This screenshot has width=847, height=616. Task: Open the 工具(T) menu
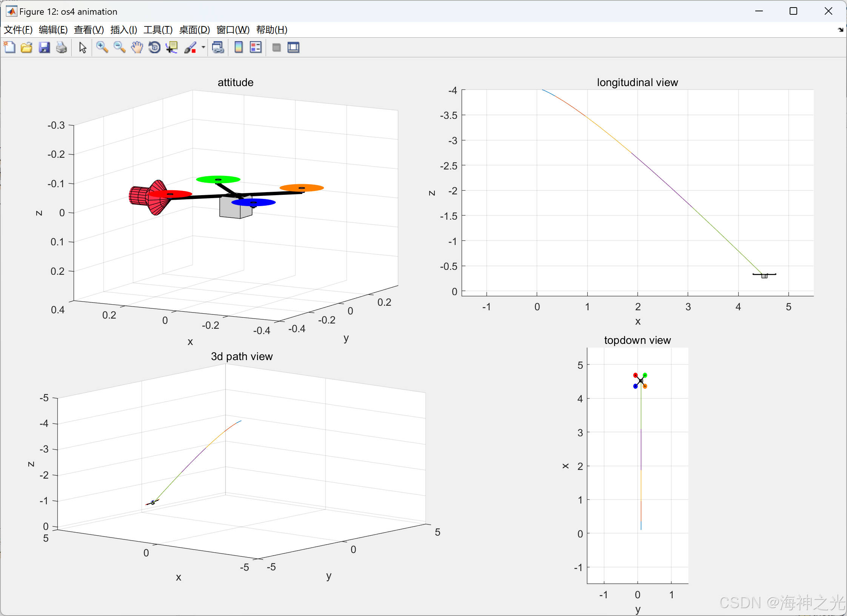(x=158, y=30)
